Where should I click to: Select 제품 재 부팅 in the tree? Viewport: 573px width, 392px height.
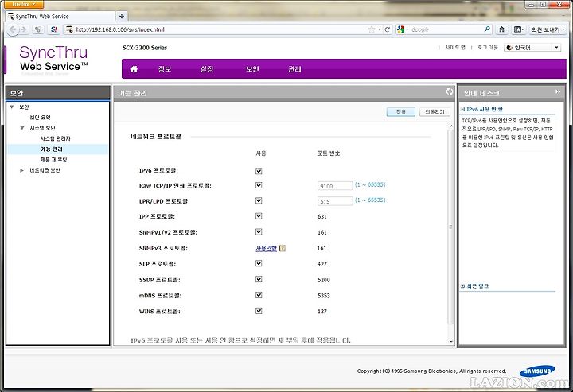pos(54,160)
